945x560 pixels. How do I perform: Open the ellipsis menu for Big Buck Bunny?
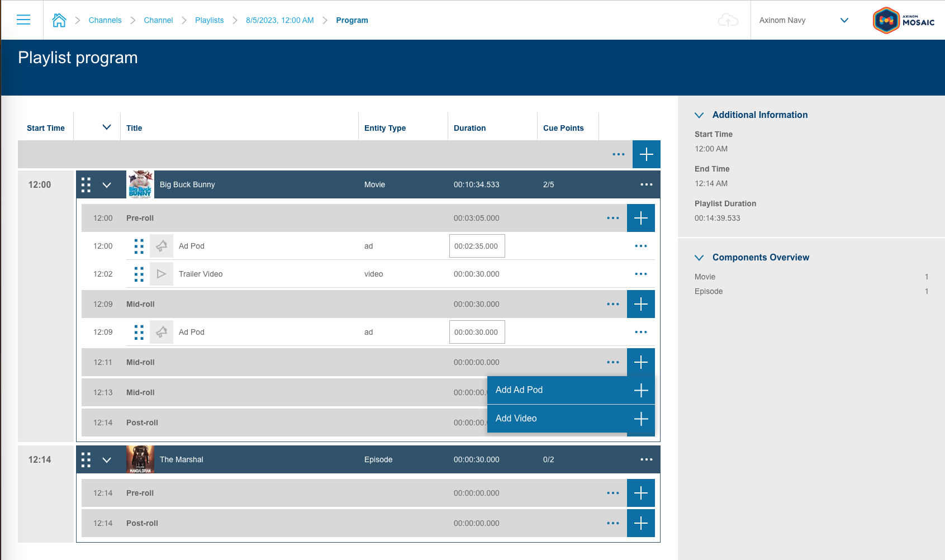click(647, 184)
